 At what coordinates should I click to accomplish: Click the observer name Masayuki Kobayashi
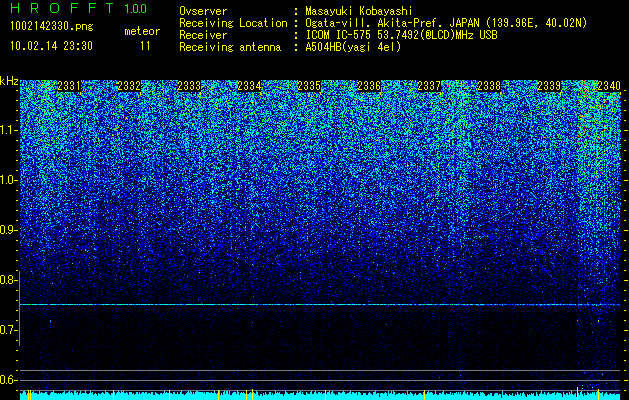[x=358, y=11]
